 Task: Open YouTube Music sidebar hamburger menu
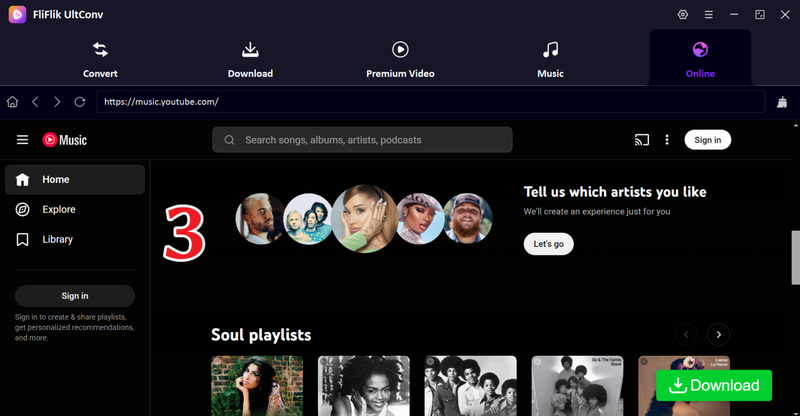point(22,140)
